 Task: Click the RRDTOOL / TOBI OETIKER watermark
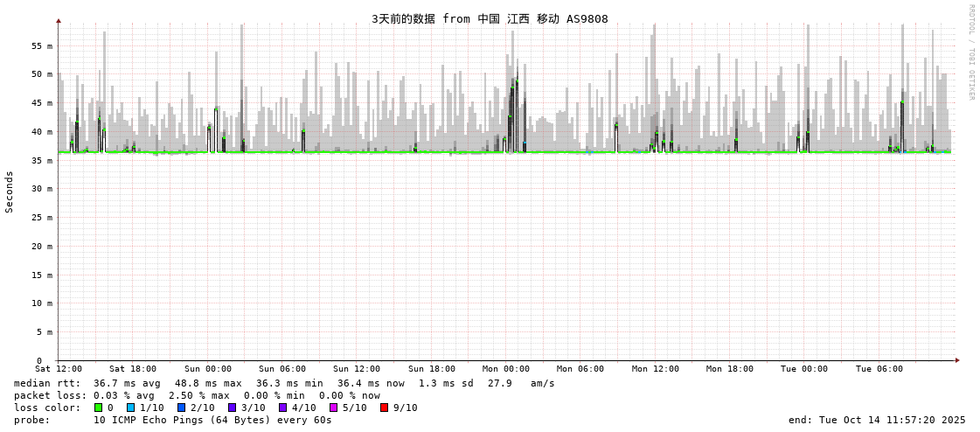(x=970, y=52)
